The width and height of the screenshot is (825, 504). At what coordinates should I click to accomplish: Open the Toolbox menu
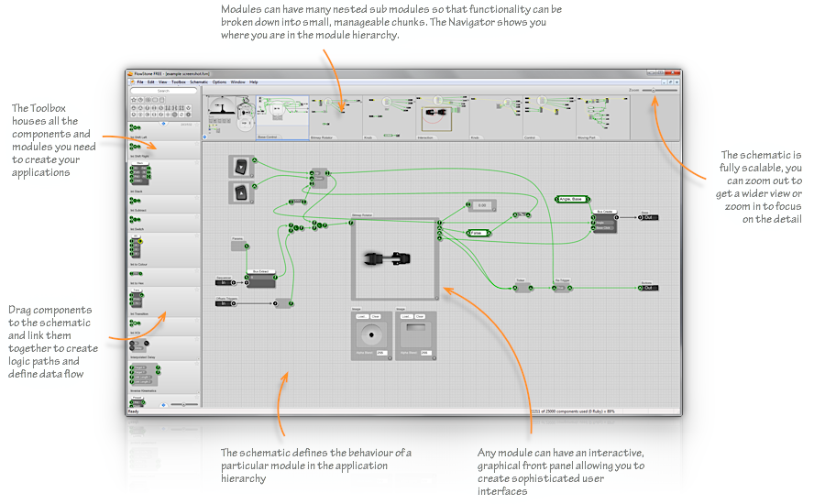click(x=179, y=82)
